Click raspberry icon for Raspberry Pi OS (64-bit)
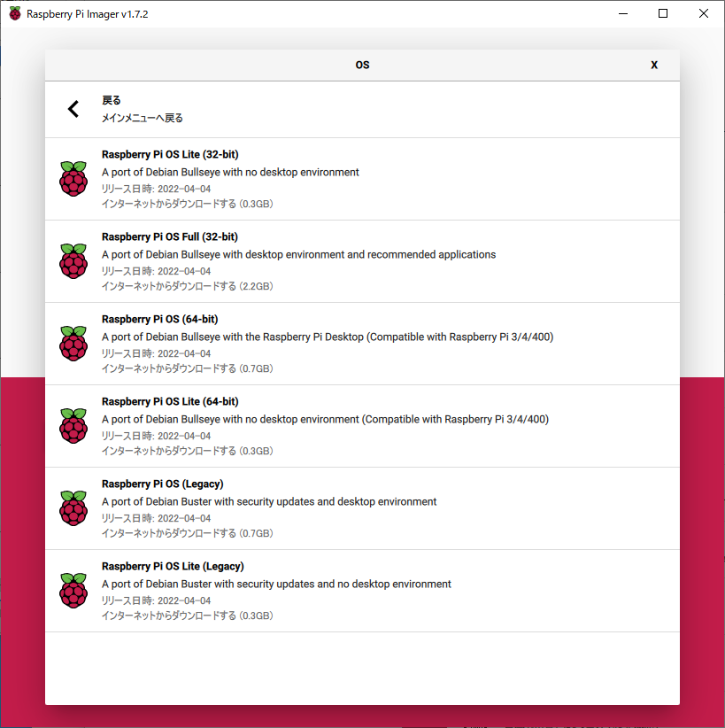This screenshot has width=725, height=728. (73, 344)
